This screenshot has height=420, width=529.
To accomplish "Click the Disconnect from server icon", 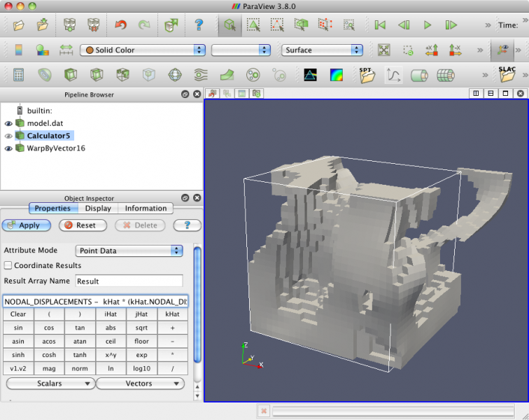I will pyautogui.click(x=94, y=25).
